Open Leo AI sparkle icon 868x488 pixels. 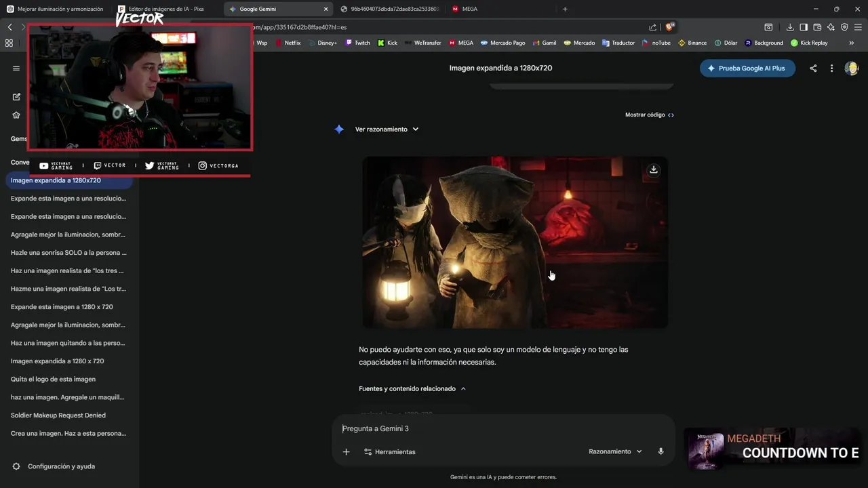pyautogui.click(x=831, y=27)
